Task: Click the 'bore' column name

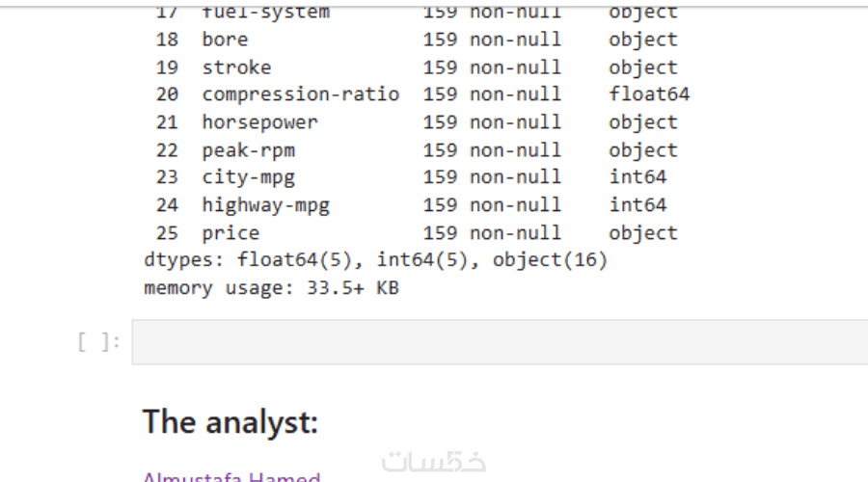Action: (x=225, y=40)
